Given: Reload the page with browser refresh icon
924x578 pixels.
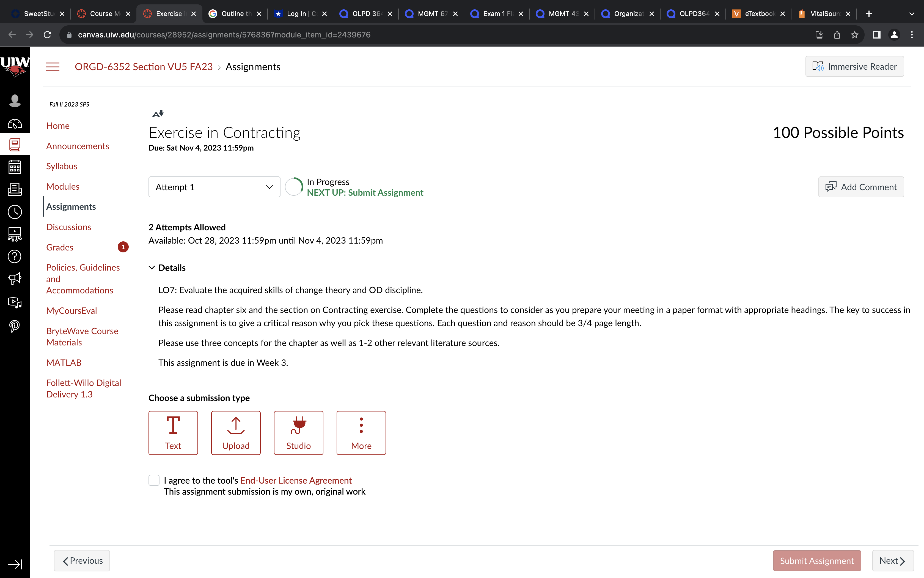Looking at the screenshot, I should click(47, 35).
